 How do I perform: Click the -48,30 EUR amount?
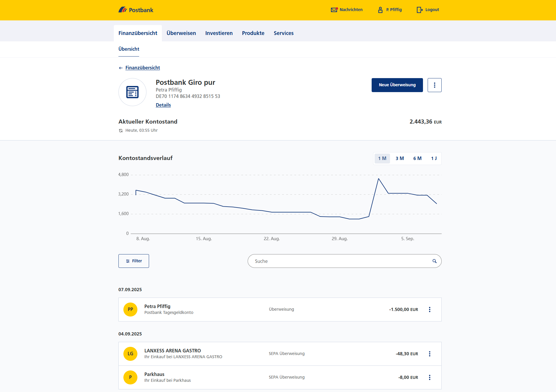click(407, 354)
